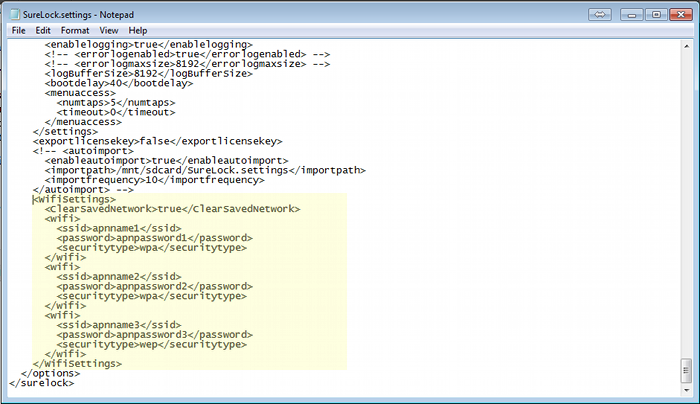The height and width of the screenshot is (404, 700).
Task: Click the timeout 0 line
Action: [116, 112]
